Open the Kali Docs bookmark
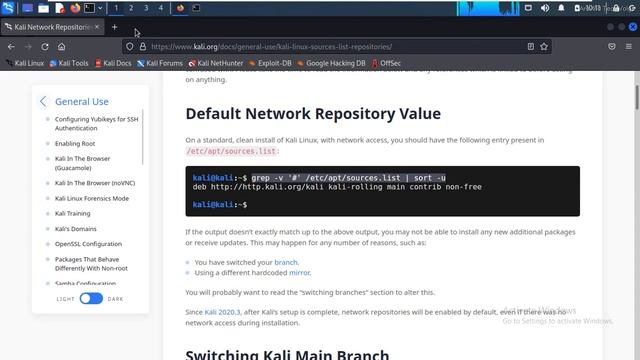640x360 pixels. tap(113, 63)
